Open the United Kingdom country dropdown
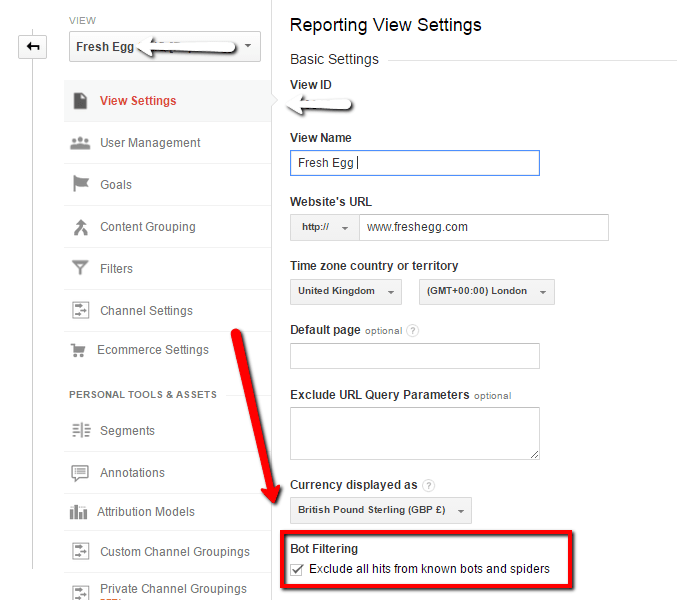The image size is (677, 600). 346,291
